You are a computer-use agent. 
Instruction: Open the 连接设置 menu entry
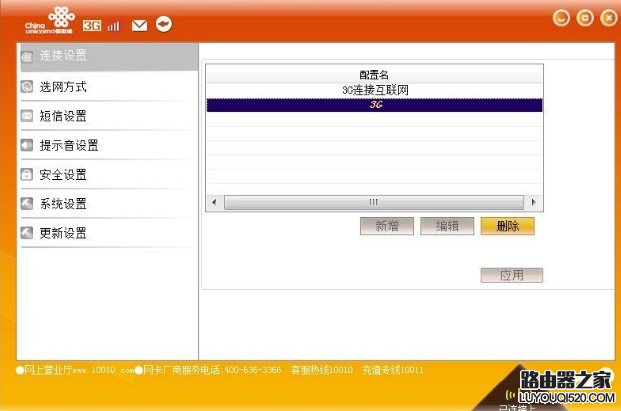(x=109, y=57)
